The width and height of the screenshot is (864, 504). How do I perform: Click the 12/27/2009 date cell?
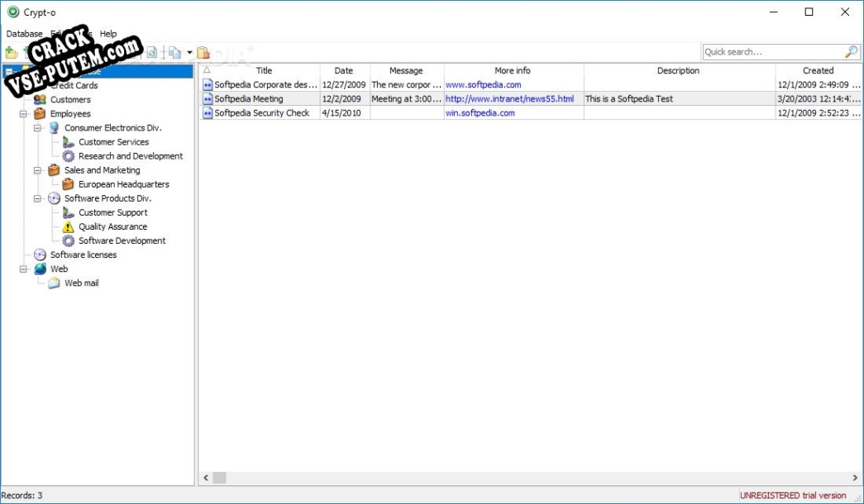[344, 85]
